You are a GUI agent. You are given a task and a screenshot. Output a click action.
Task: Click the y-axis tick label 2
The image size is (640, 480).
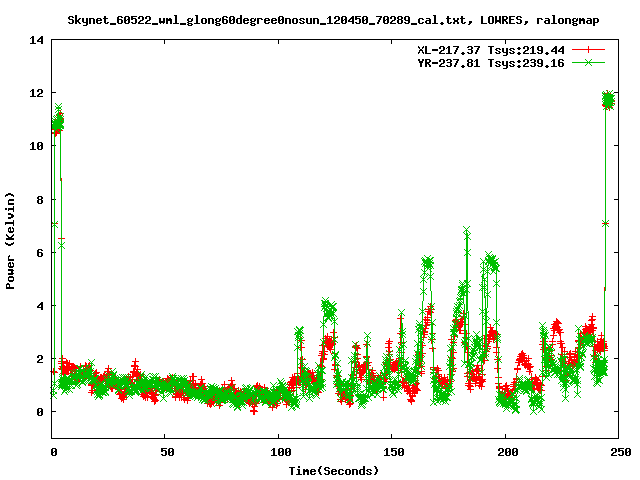(x=40, y=359)
